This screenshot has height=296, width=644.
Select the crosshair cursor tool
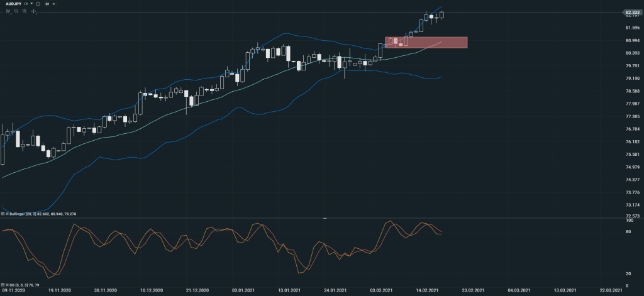pos(34,11)
